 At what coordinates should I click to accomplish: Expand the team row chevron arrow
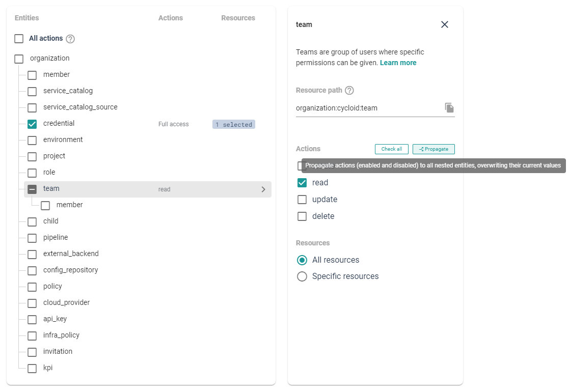click(x=263, y=189)
